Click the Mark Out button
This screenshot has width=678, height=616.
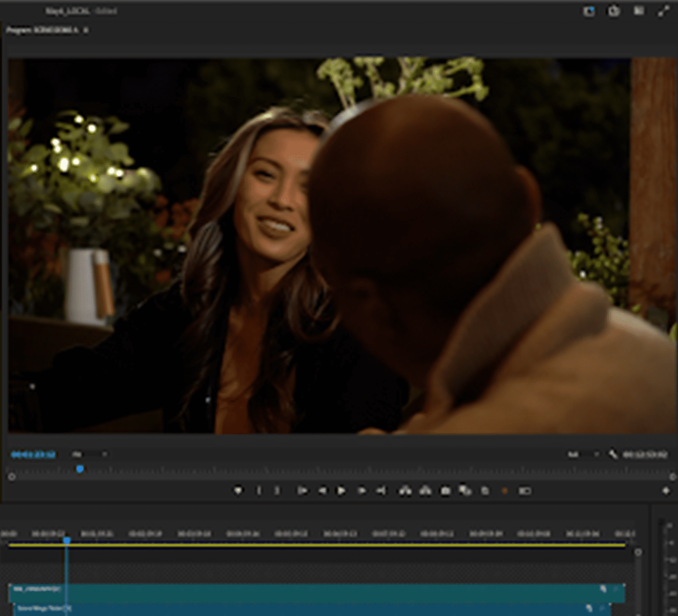tap(277, 491)
